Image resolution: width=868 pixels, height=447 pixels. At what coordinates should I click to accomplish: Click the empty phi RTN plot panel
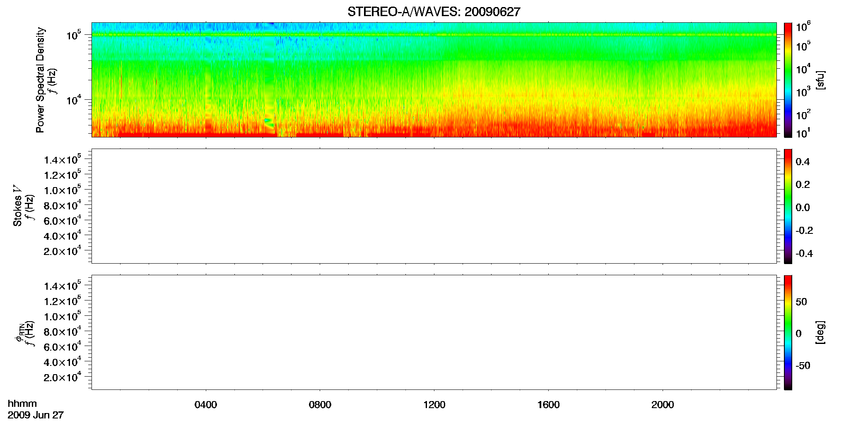(434, 332)
